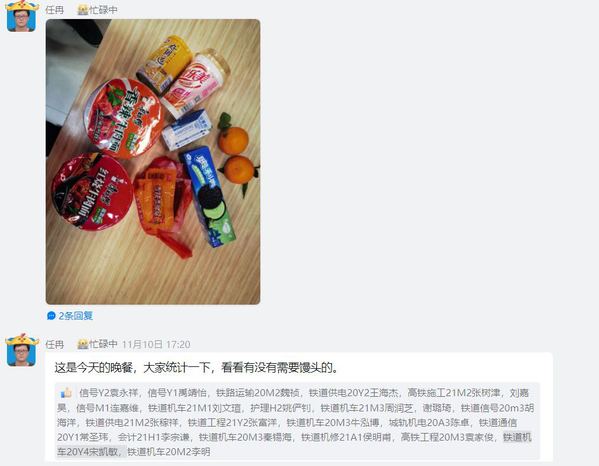Select the message text about 今天的晚餐
599x466 pixels.
click(196, 368)
